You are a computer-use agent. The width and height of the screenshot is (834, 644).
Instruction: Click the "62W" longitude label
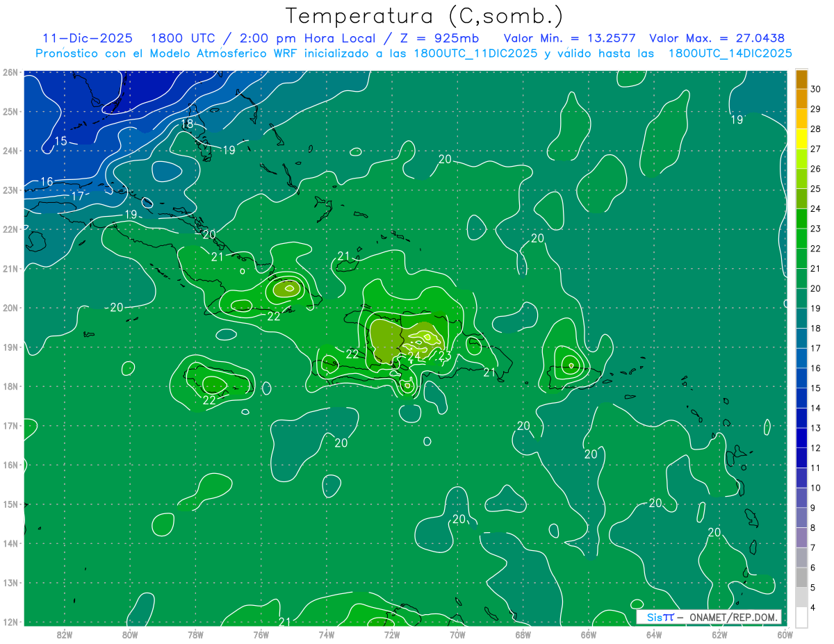719,634
